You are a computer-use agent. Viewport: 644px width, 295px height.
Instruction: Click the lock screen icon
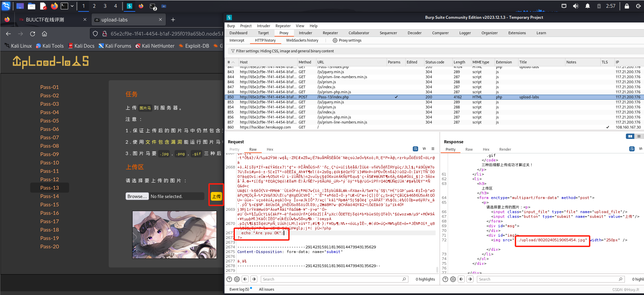click(627, 6)
